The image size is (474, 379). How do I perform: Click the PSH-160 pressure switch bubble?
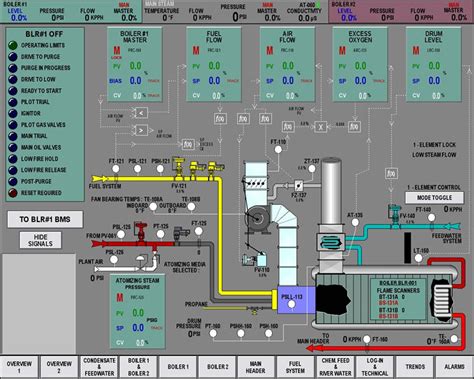(269, 333)
